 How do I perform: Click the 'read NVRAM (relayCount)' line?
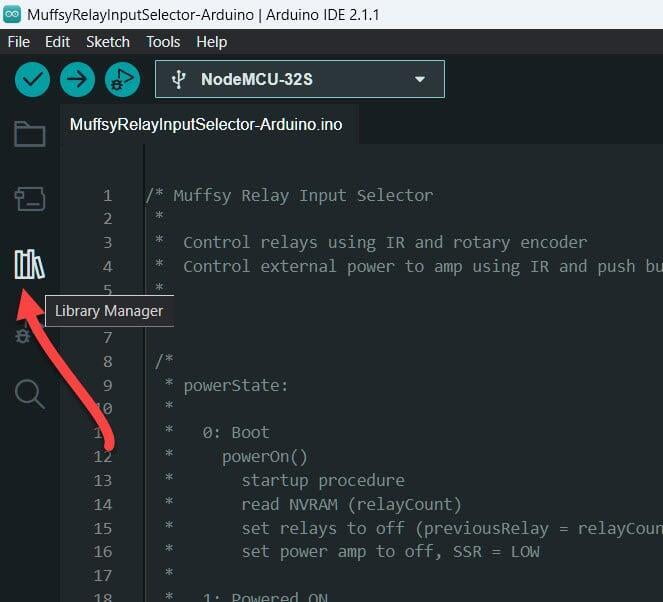[x=351, y=504]
